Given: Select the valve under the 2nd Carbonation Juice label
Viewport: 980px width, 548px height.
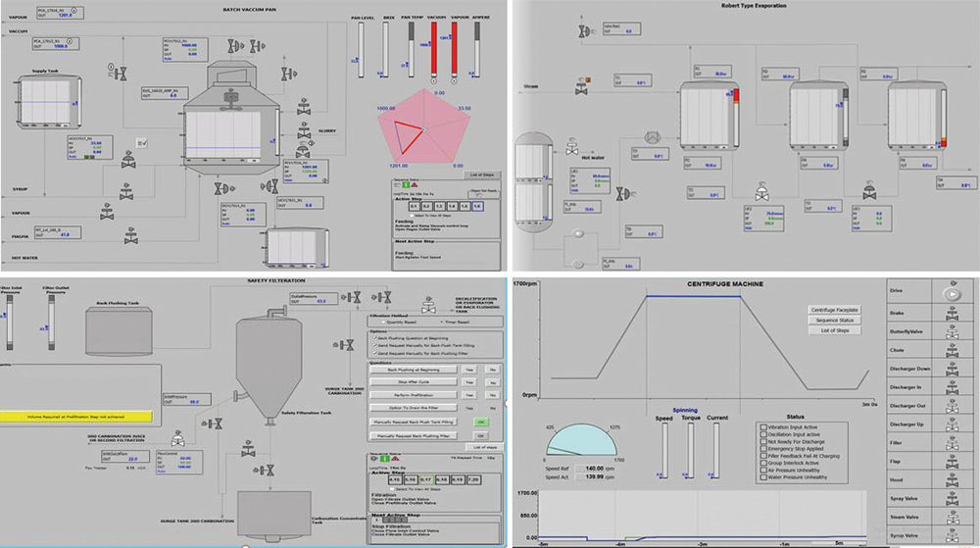Looking at the screenshot, I should pyautogui.click(x=177, y=438).
